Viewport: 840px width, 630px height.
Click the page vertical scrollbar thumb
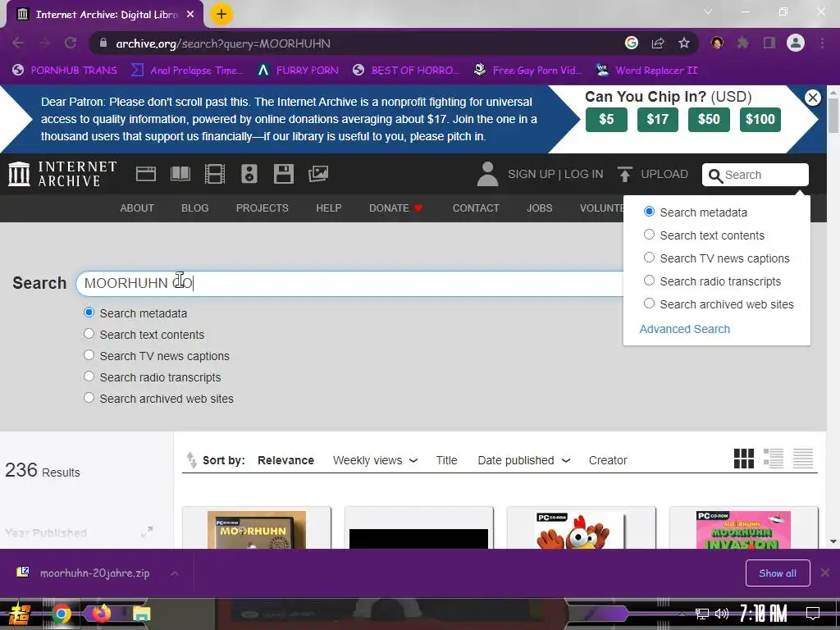833,115
